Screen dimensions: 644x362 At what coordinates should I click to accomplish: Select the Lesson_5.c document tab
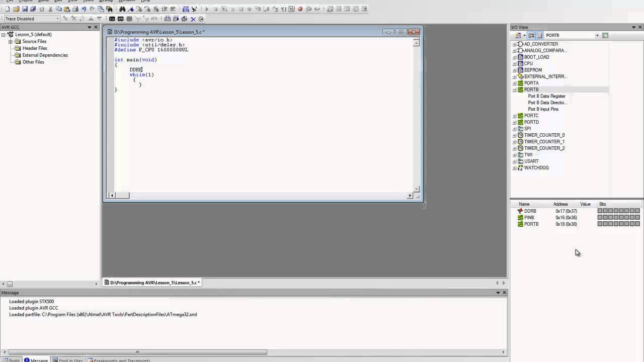click(152, 283)
